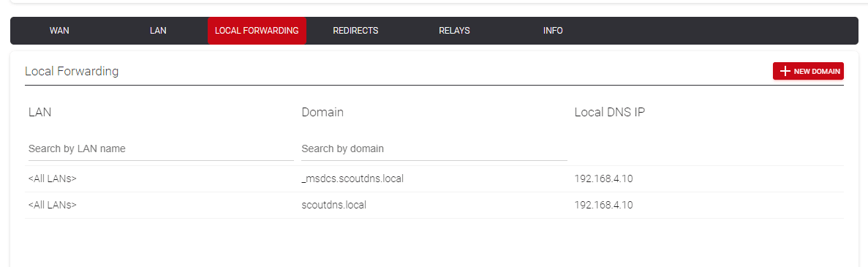This screenshot has width=868, height=267.
Task: Click the All LANs cell in second row
Action: [52, 205]
